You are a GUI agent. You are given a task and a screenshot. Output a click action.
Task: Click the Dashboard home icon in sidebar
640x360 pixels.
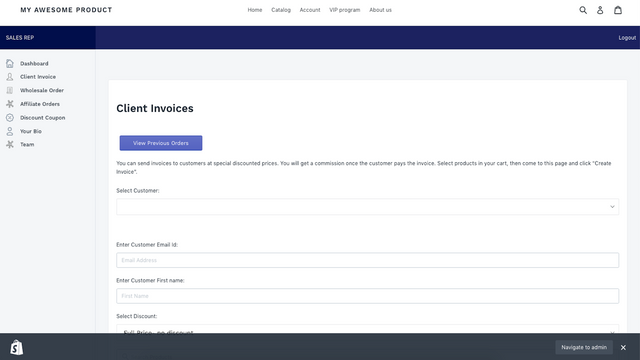10,63
